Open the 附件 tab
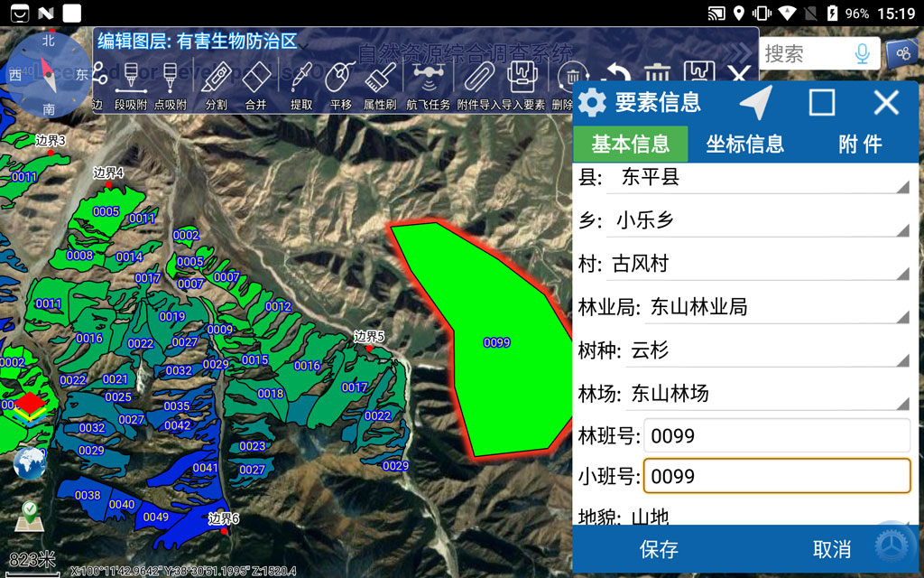This screenshot has width=924, height=578. click(x=860, y=144)
